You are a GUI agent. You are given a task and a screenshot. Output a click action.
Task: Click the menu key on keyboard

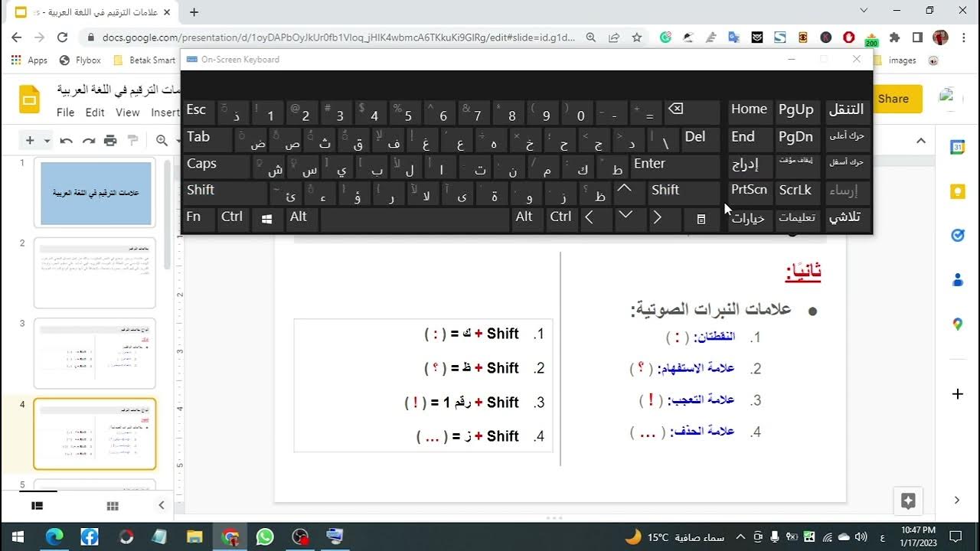pyautogui.click(x=701, y=219)
